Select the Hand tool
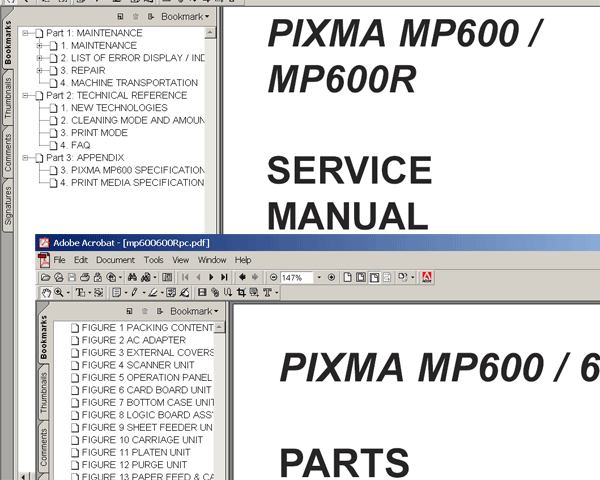The height and width of the screenshot is (480, 600). pos(46,293)
